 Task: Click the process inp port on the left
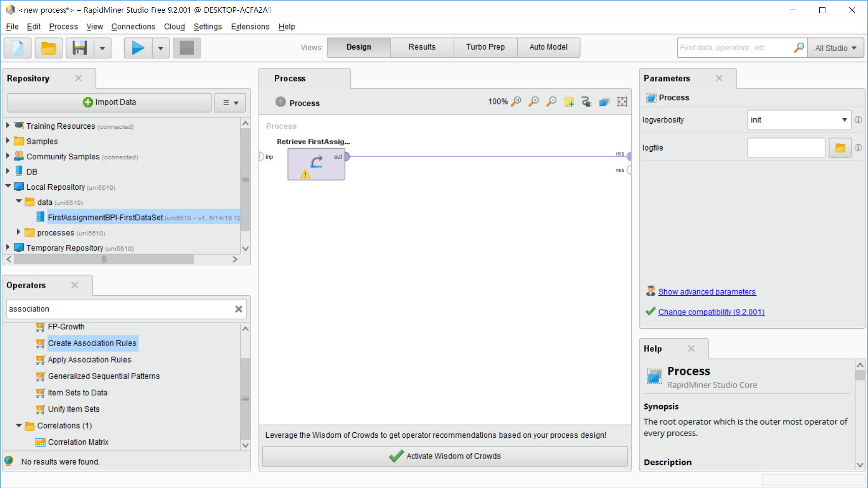tap(262, 157)
